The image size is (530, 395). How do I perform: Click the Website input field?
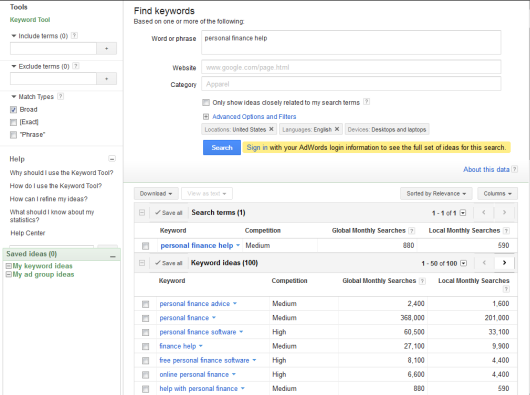351,67
